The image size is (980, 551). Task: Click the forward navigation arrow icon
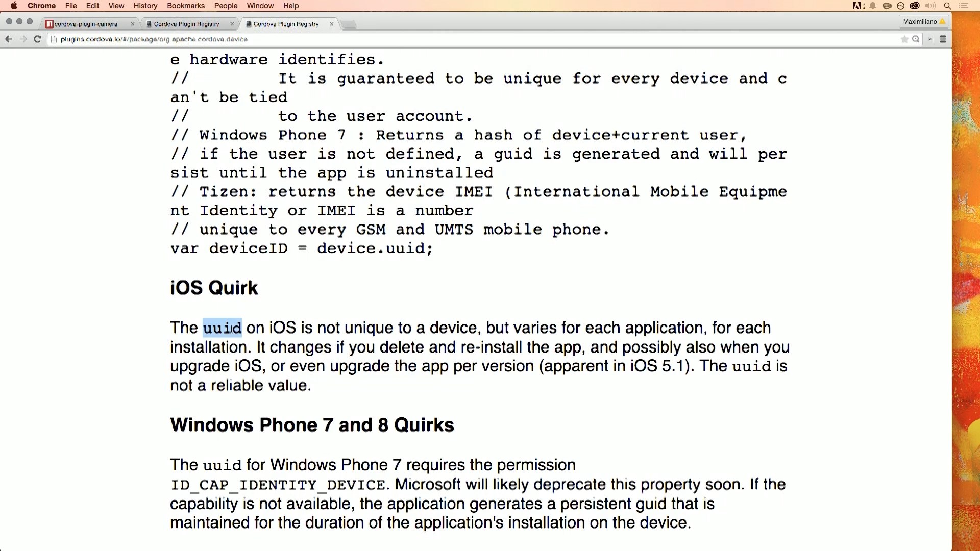coord(23,38)
